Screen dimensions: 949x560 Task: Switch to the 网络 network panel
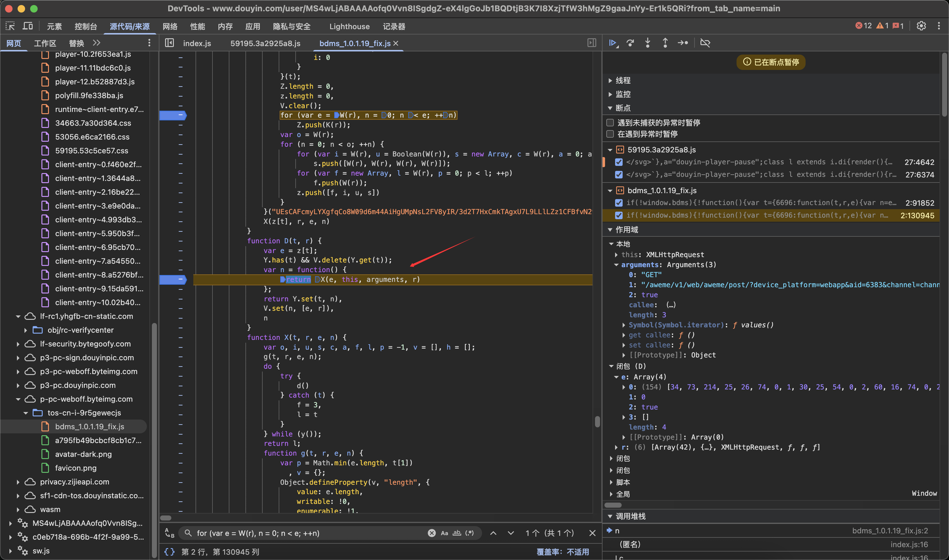pyautogui.click(x=170, y=26)
